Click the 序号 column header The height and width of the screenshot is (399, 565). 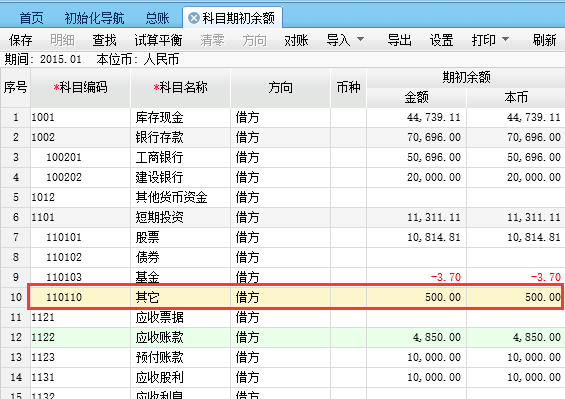coord(15,88)
